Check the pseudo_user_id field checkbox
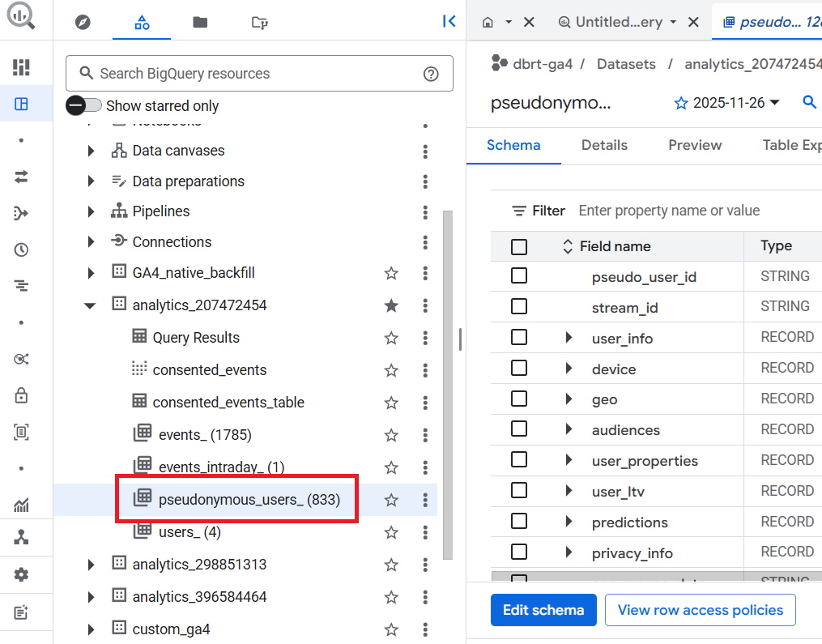The width and height of the screenshot is (822, 644). [519, 276]
